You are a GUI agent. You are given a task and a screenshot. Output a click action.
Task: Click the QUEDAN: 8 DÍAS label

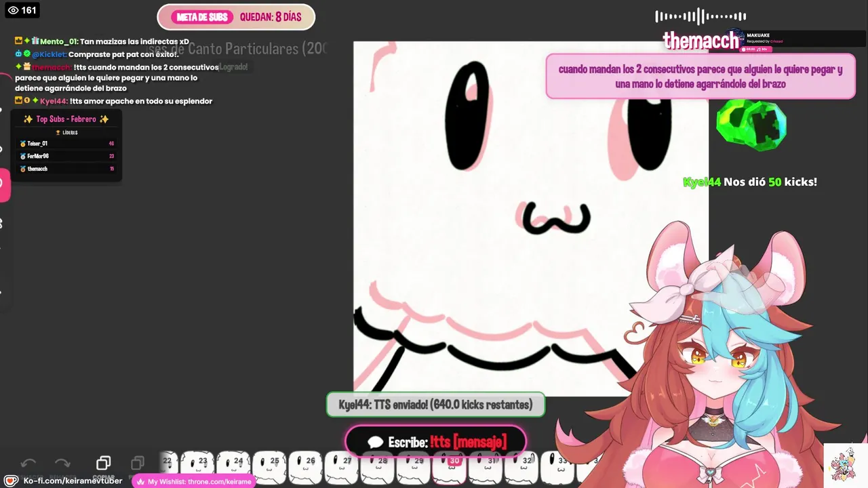tap(271, 17)
